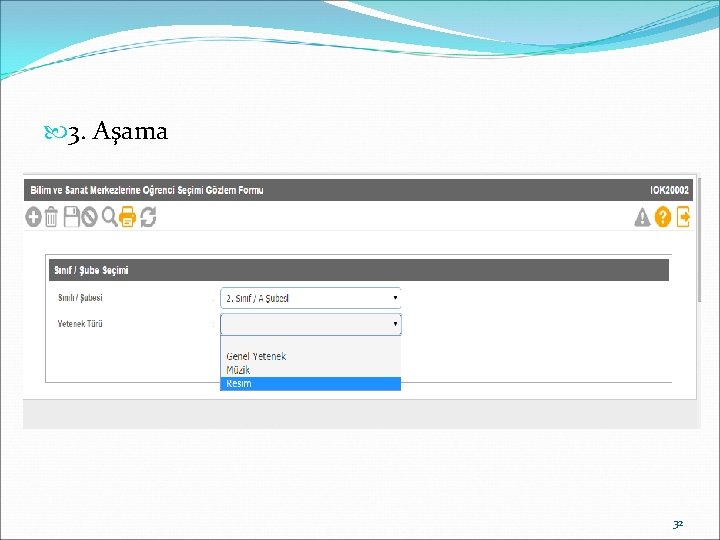720x540 pixels.
Task: Click the magnifier search icon
Action: tap(109, 216)
